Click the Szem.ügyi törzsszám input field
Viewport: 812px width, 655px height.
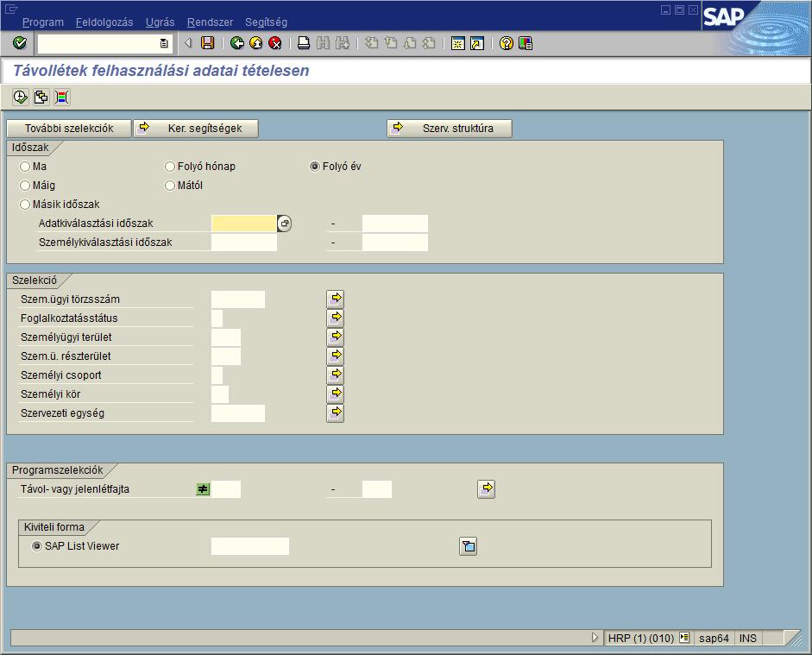pos(238,299)
